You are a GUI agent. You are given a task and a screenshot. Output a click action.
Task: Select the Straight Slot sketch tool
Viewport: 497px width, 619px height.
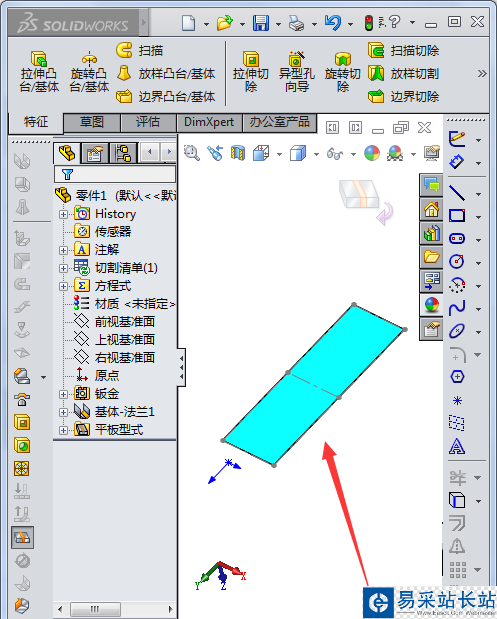[457, 238]
